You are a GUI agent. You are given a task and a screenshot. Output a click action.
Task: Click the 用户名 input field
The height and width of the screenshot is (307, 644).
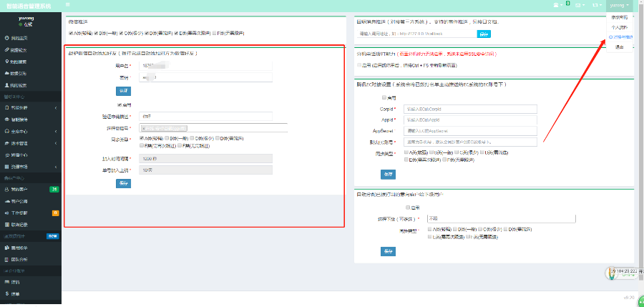205,66
